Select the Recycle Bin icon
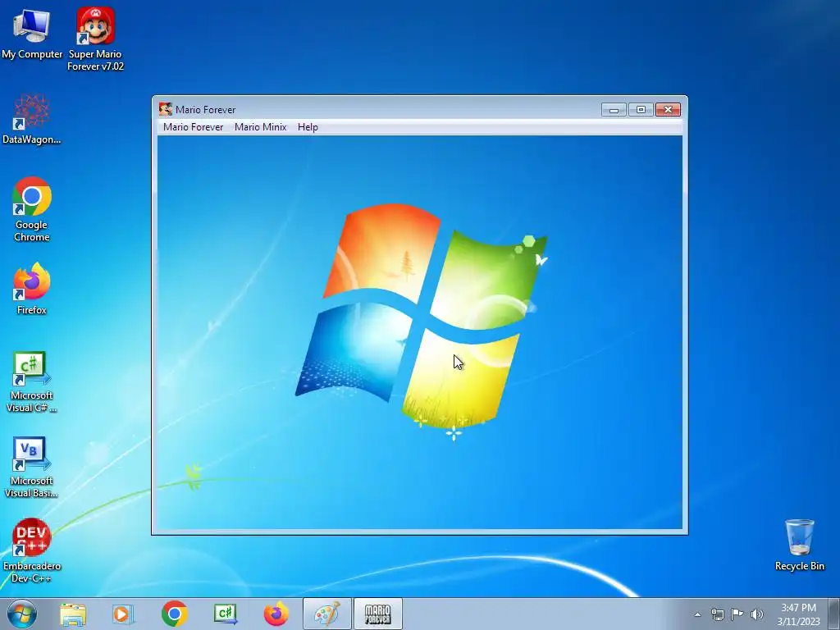 (x=799, y=545)
